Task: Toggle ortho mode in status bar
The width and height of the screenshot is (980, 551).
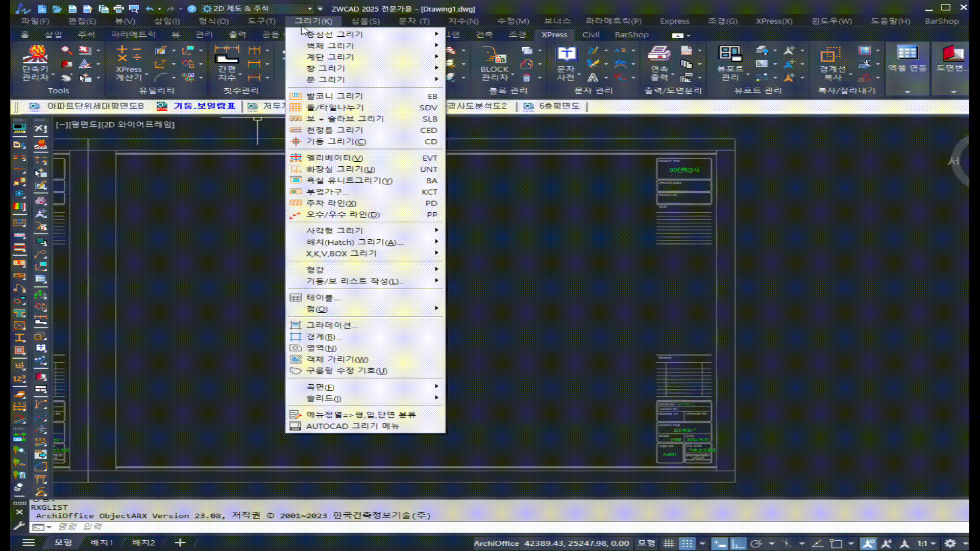Action: 738,543
